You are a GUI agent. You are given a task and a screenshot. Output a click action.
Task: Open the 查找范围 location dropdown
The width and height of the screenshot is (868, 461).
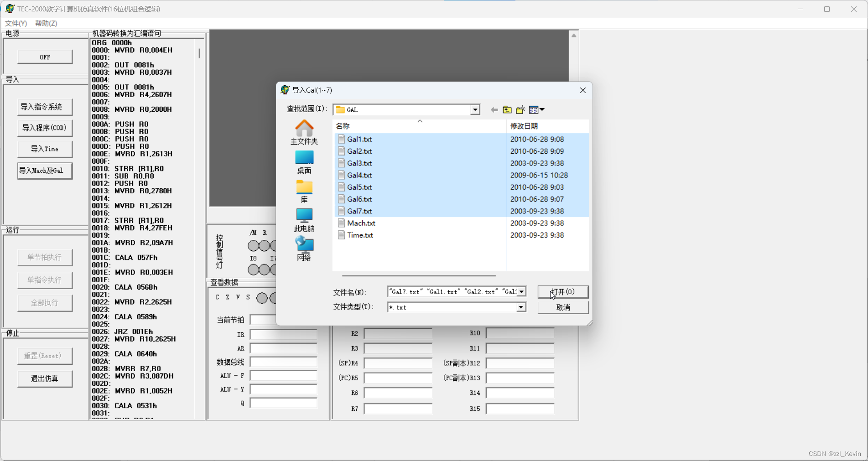475,109
